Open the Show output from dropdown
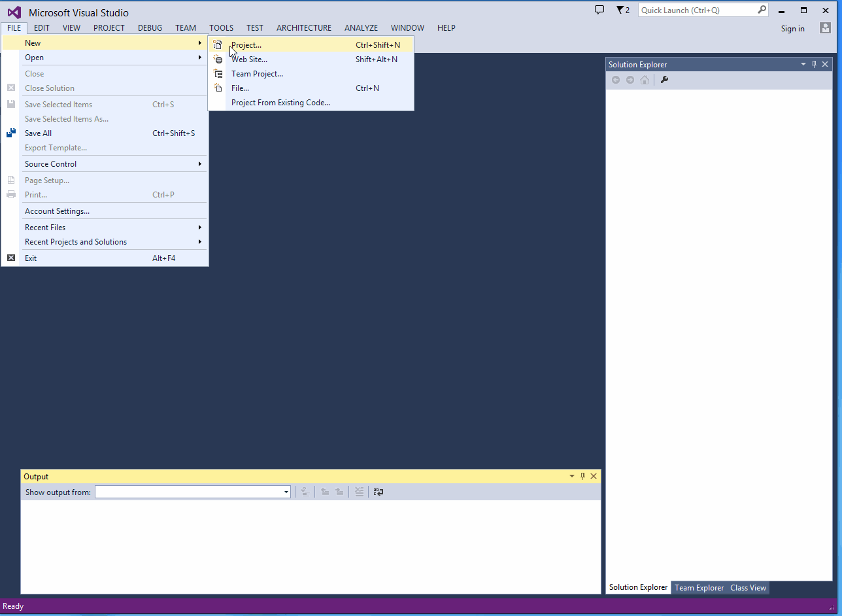The width and height of the screenshot is (842, 616). coord(193,492)
